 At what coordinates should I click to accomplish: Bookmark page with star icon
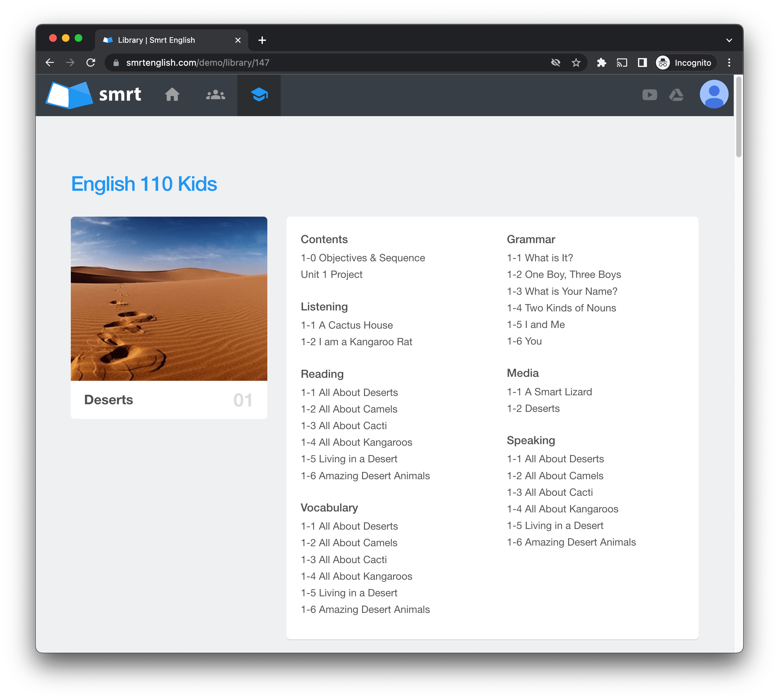575,63
